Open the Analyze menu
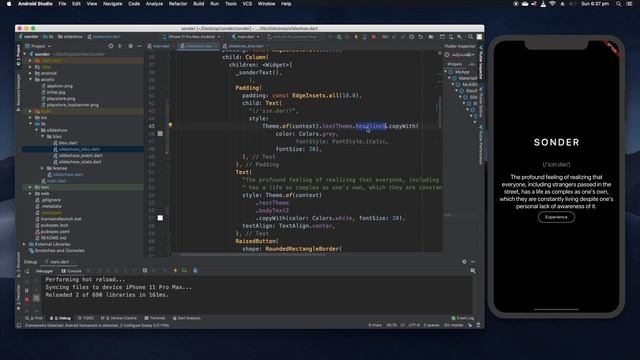640x360 pixels. (154, 4)
